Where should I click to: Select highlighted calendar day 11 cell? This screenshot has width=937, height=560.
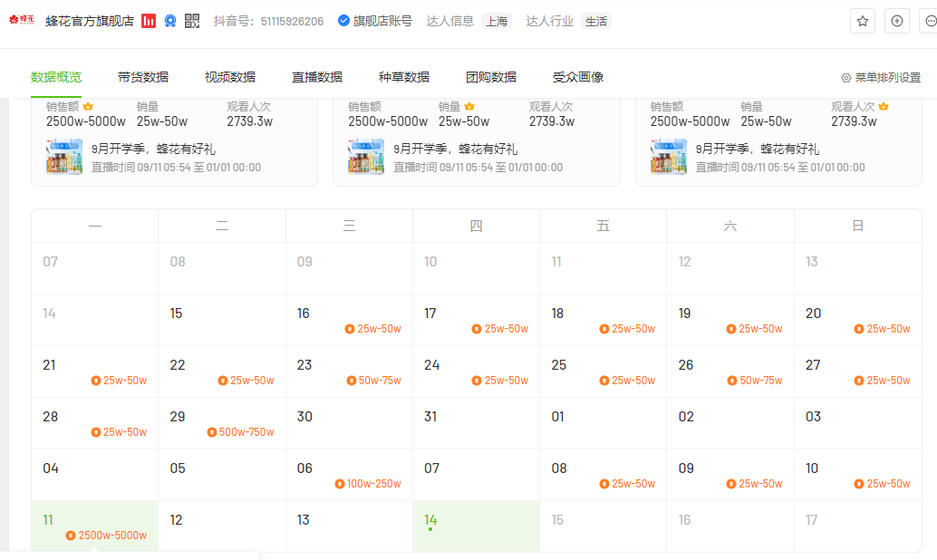click(95, 526)
